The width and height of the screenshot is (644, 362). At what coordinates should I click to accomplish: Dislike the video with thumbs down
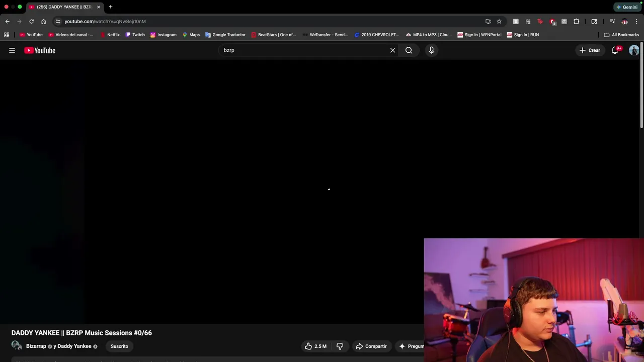pos(340,346)
